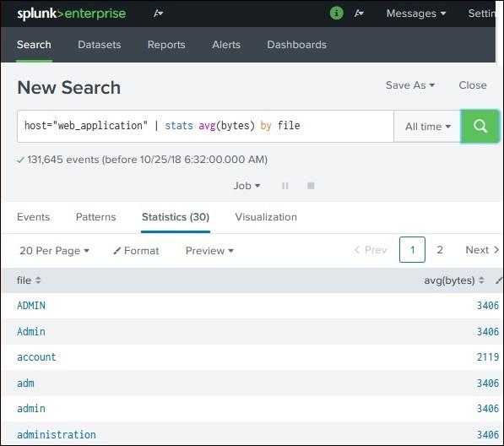
Task: Click inside the search query field
Action: [x=205, y=126]
